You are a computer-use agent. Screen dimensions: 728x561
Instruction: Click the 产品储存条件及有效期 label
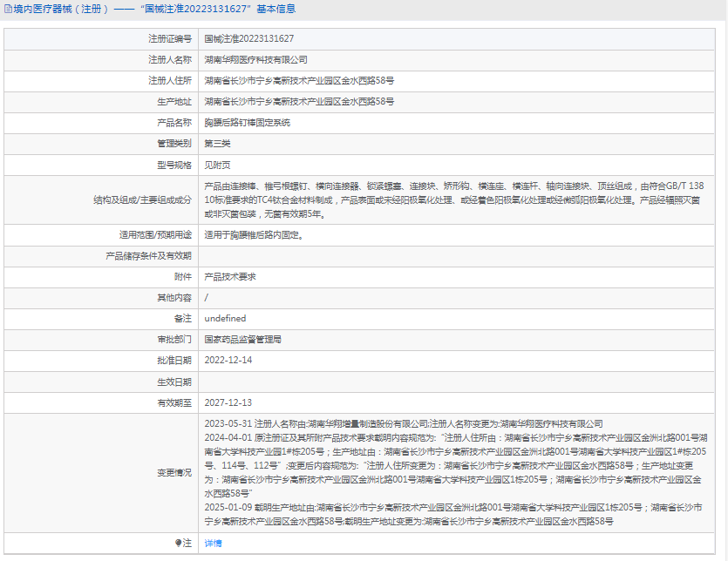[x=148, y=256]
